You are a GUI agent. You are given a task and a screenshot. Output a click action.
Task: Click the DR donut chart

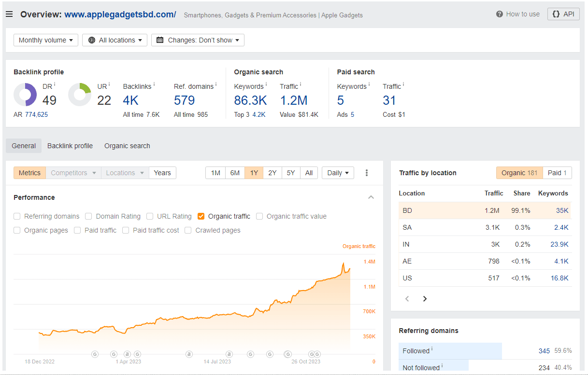tap(25, 95)
